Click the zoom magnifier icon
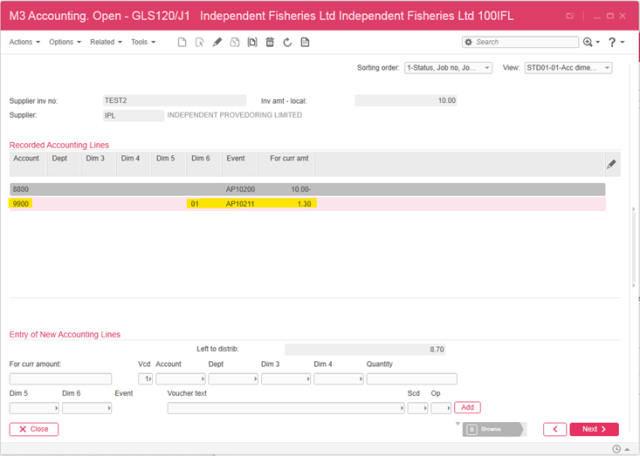 (588, 42)
